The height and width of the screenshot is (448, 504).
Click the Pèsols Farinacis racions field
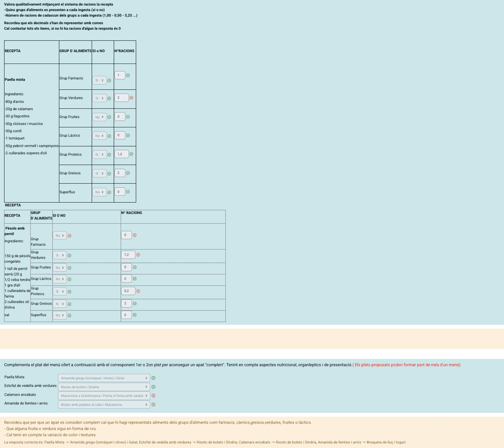(127, 235)
